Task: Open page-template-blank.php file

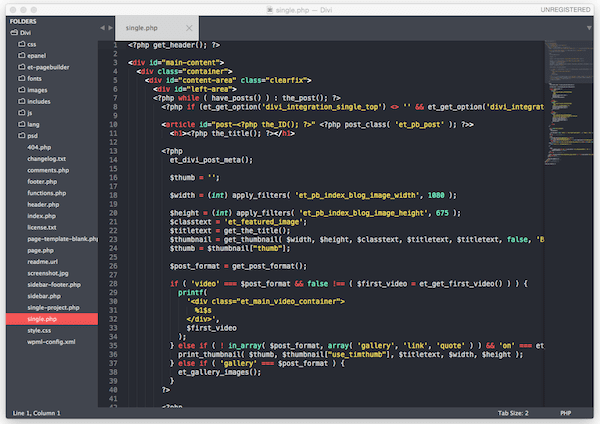Action: point(62,239)
